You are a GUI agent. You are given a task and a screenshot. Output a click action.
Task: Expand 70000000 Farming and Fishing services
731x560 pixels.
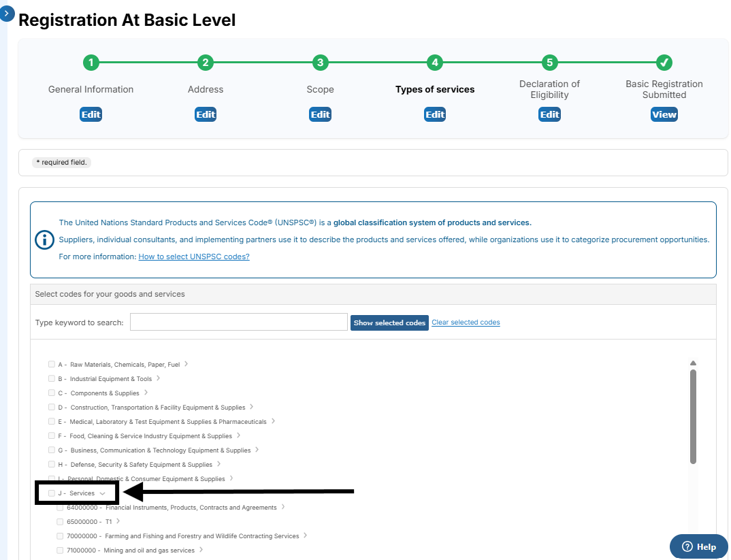coord(305,536)
